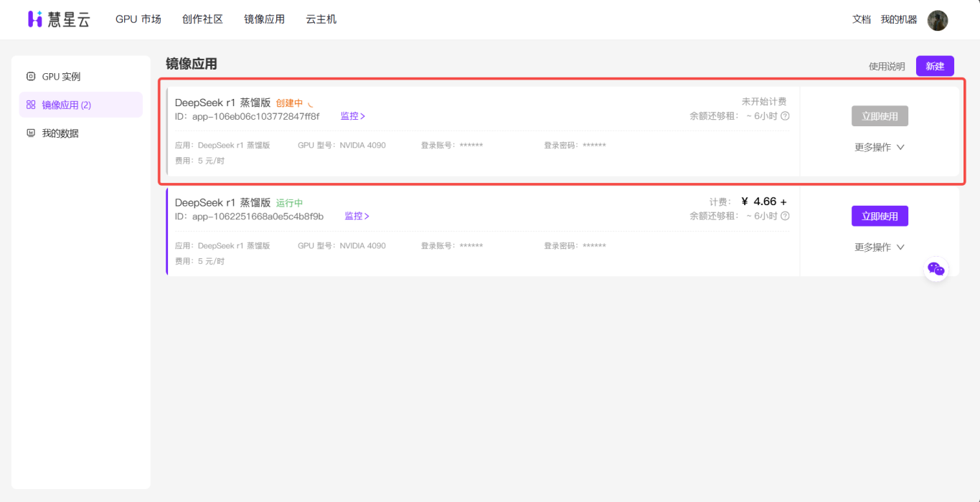Click ID text app-106eb06c103772847ff8f
Image resolution: width=980 pixels, height=502 pixels.
tap(255, 116)
